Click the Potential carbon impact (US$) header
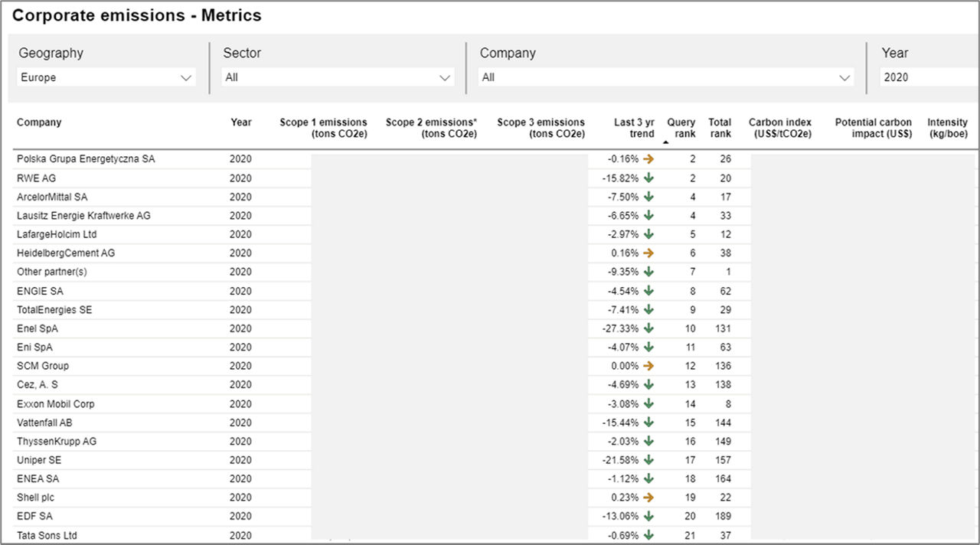 874,128
